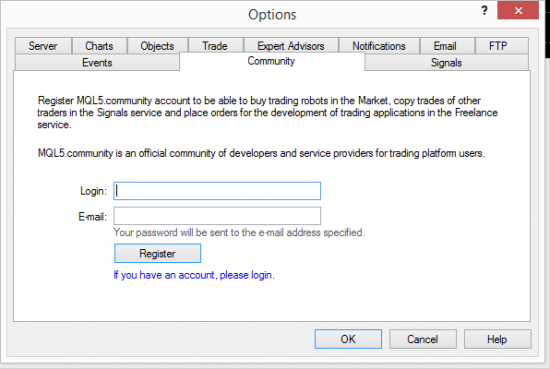
Task: Follow the 'If you have an account, please login' link
Action: (x=194, y=275)
